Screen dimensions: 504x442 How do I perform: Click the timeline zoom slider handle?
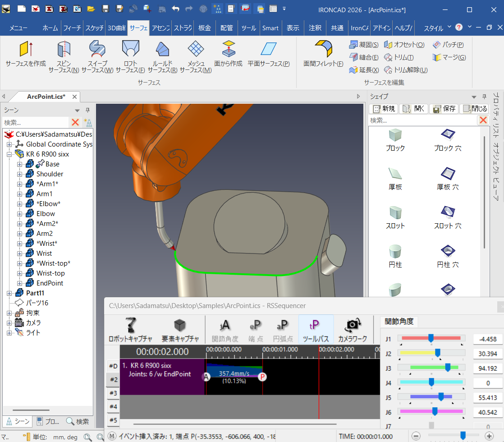click(463, 436)
